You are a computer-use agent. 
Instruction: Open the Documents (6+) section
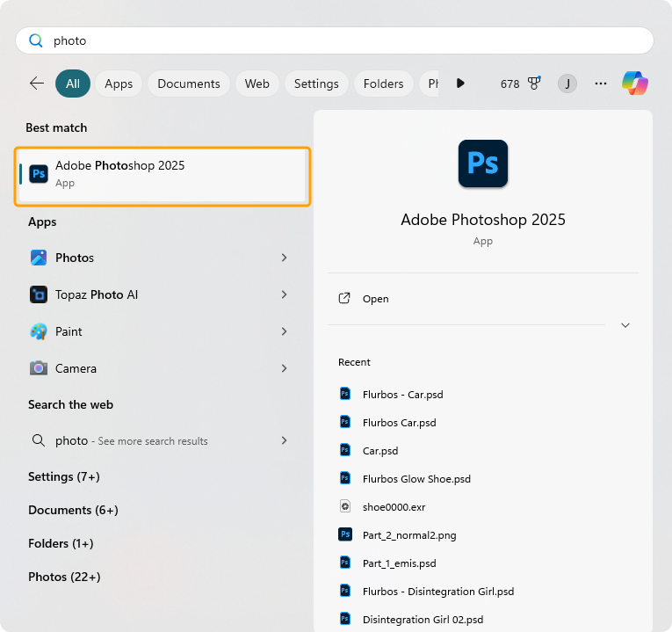73,510
